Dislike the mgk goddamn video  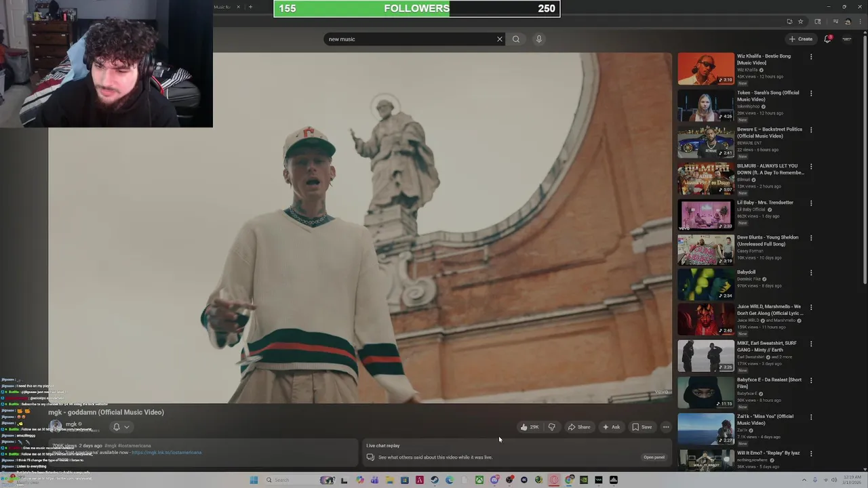click(x=551, y=427)
